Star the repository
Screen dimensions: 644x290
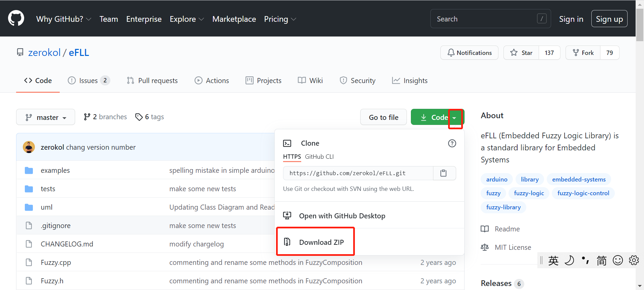[521, 53]
